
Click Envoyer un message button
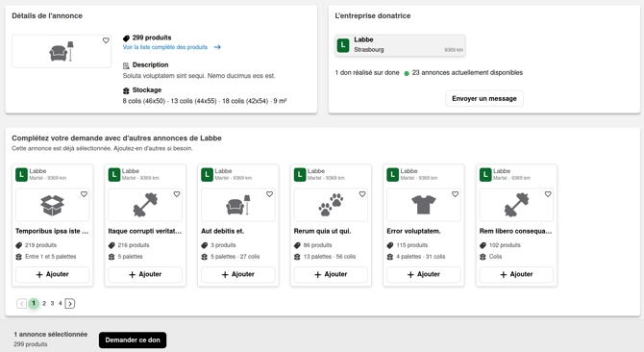pos(484,98)
